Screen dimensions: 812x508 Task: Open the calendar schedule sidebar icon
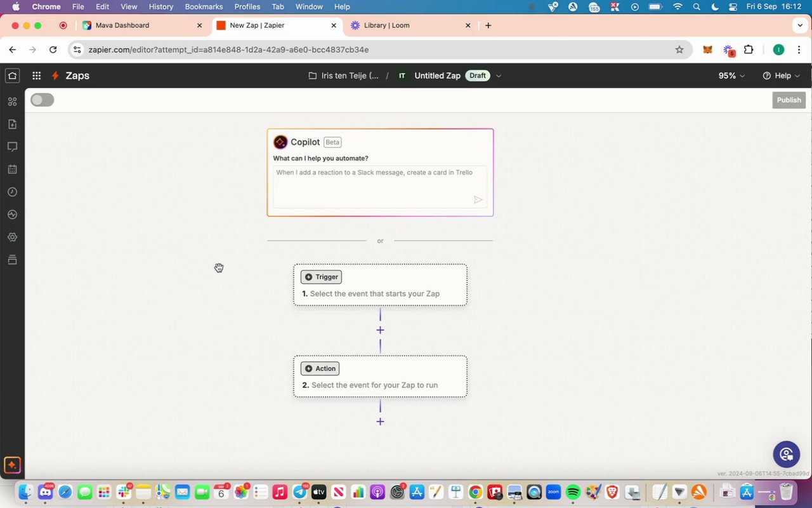(12, 170)
